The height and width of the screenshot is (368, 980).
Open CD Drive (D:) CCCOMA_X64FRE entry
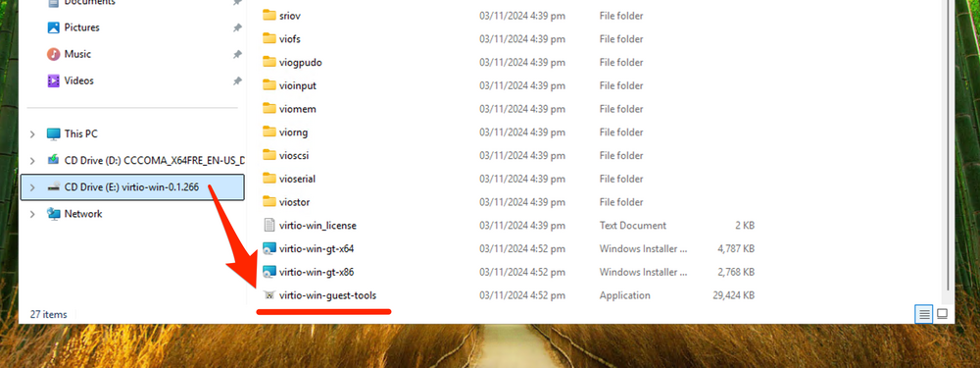[155, 160]
